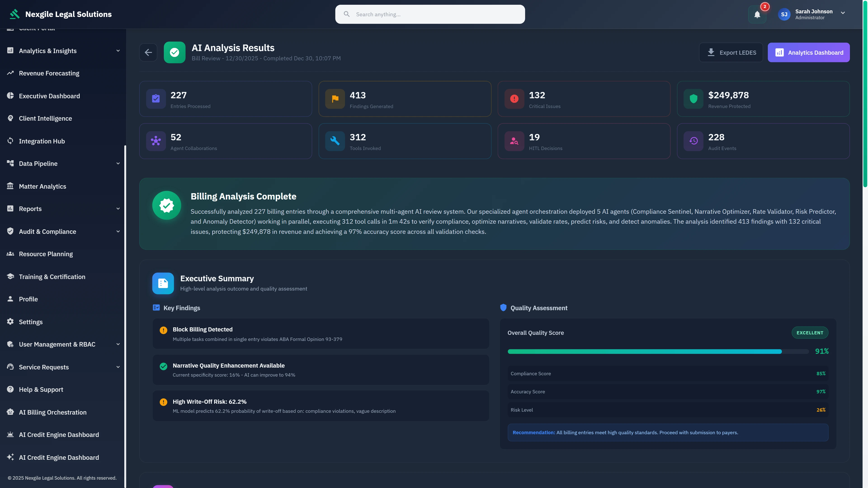The width and height of the screenshot is (868, 488).
Task: Open the Profile menu item
Action: [28, 299]
